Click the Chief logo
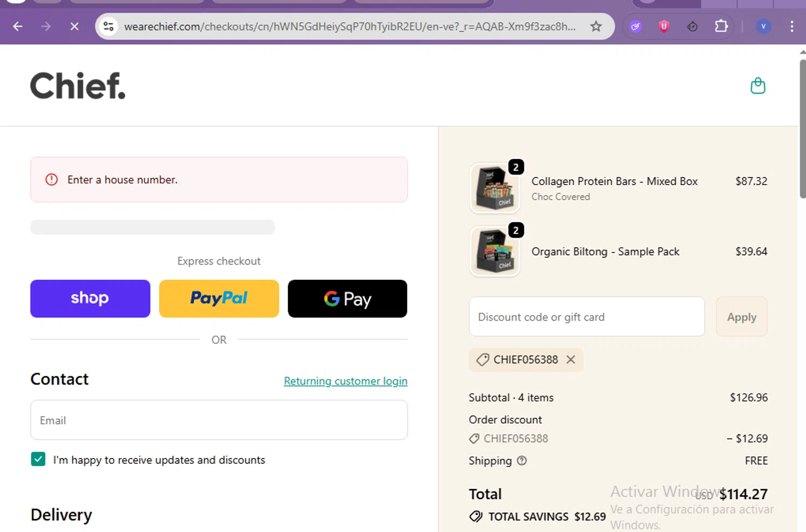Image resolution: width=806 pixels, height=532 pixels. tap(78, 86)
